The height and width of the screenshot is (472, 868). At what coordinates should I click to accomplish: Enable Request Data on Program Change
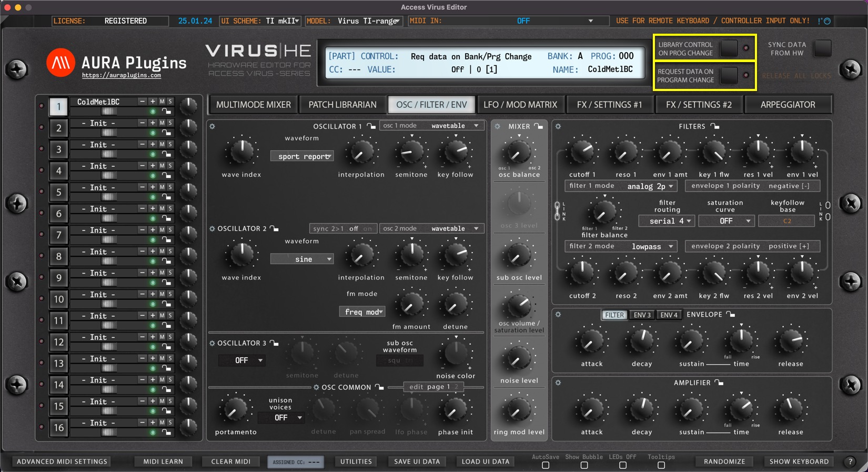729,76
